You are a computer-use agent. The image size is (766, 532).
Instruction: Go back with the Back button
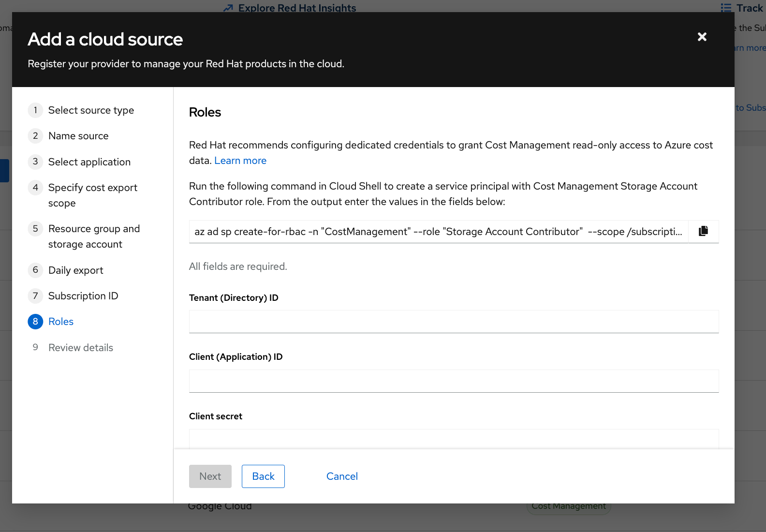coord(263,476)
